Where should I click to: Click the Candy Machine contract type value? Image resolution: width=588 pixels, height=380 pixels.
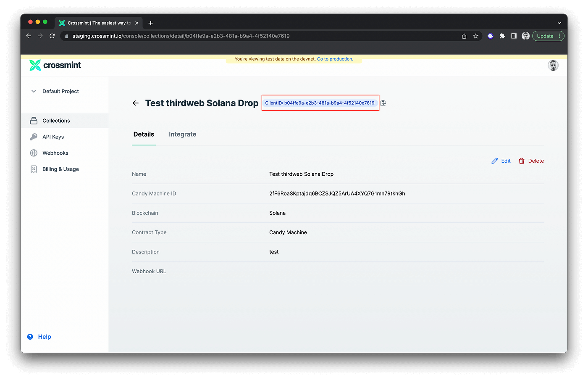point(288,232)
